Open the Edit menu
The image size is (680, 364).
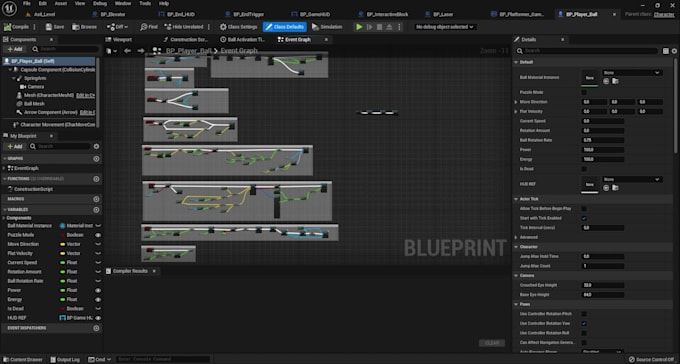(x=42, y=3)
